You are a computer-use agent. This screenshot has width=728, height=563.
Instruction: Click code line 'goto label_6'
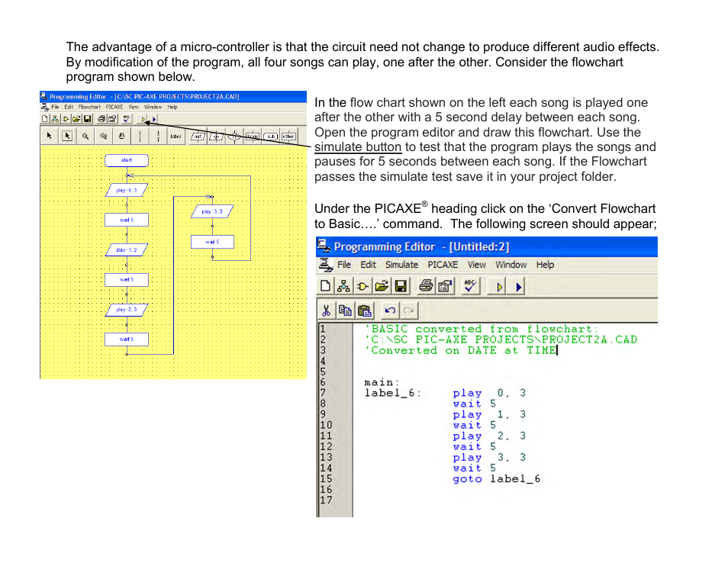pos(496,478)
